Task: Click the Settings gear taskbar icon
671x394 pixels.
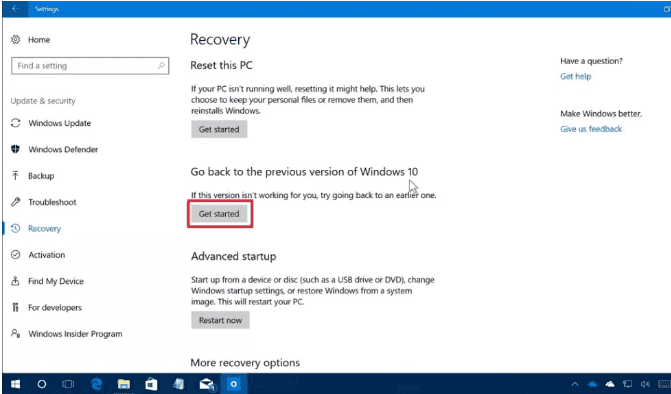Action: point(234,384)
